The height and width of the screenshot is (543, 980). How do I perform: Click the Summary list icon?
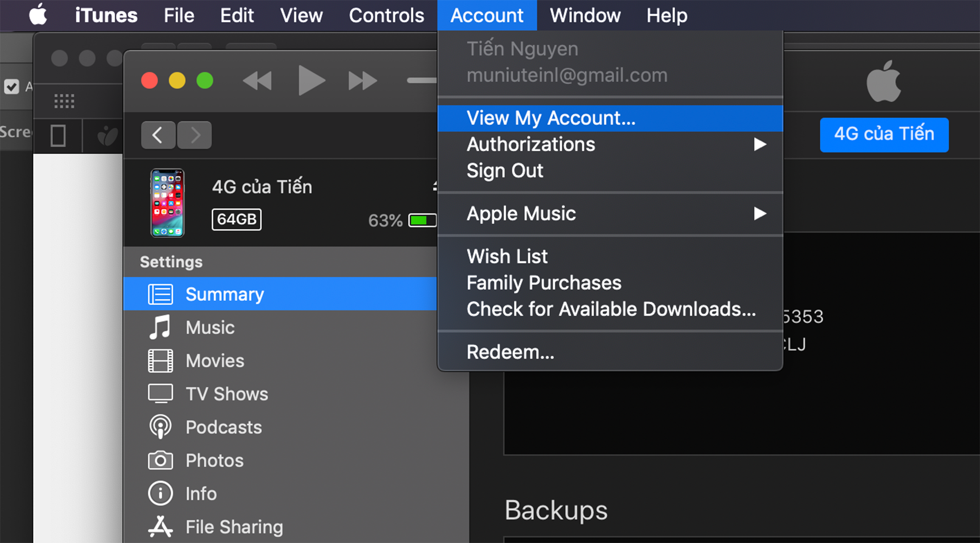[x=160, y=294]
